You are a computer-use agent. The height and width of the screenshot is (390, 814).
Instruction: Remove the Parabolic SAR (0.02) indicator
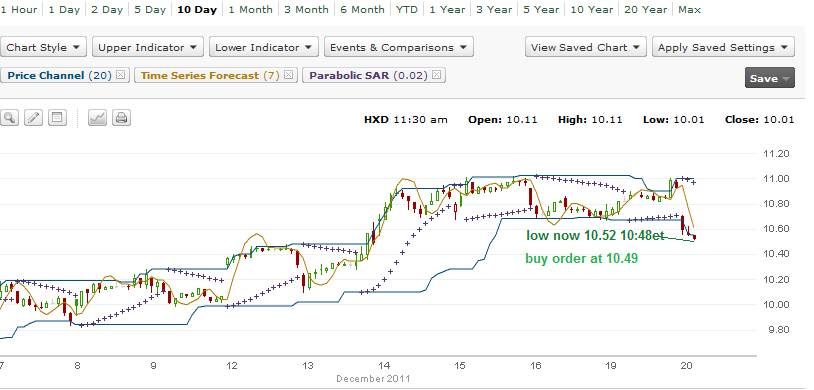(437, 75)
